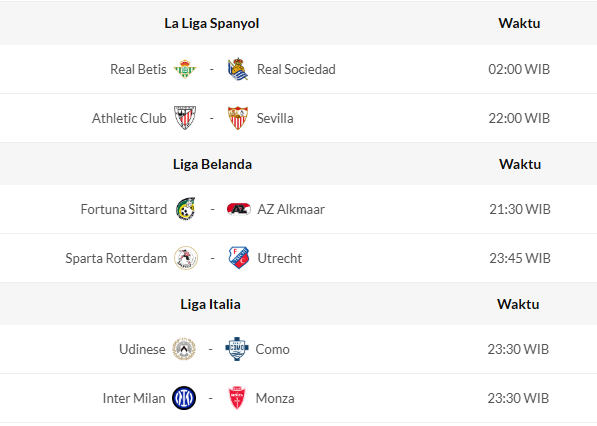
Task: Open the Monza club badge
Action: 237,398
